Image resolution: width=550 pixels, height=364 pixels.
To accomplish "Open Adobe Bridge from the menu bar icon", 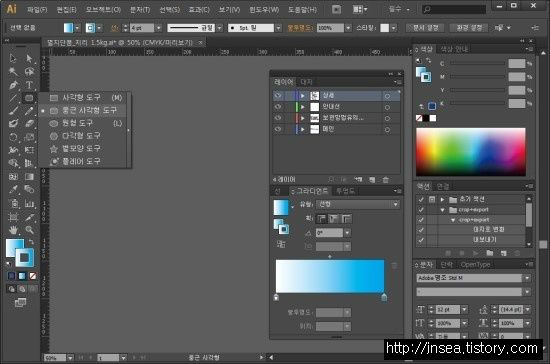I will tap(336, 9).
